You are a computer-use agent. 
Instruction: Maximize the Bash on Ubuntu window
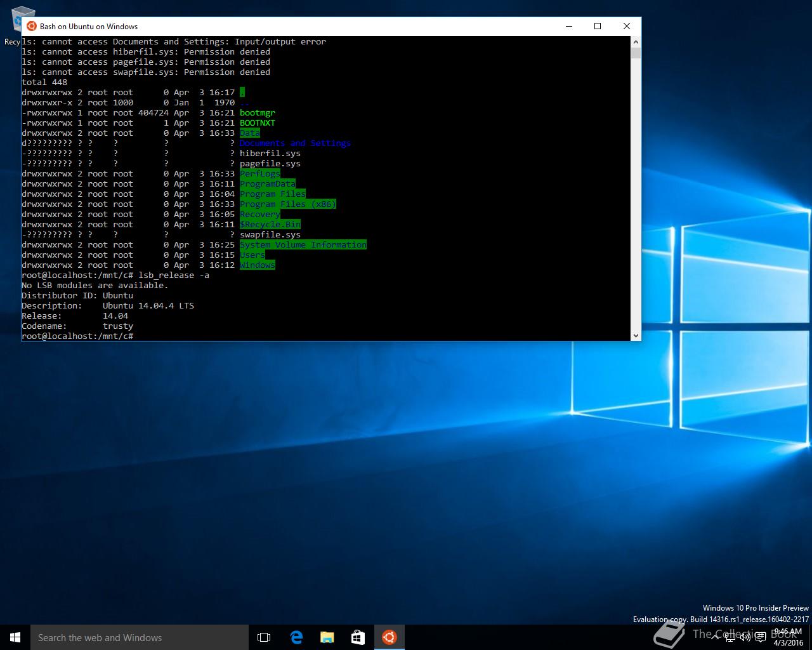597,26
